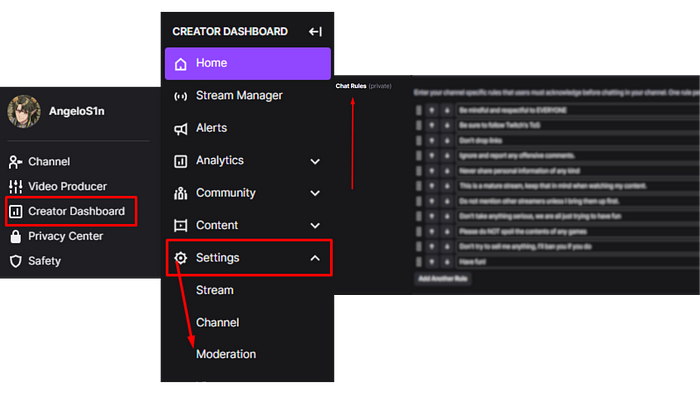This screenshot has width=700, height=394.
Task: Click drag handle of 'Please do NOT spoil' rule
Action: click(x=419, y=232)
